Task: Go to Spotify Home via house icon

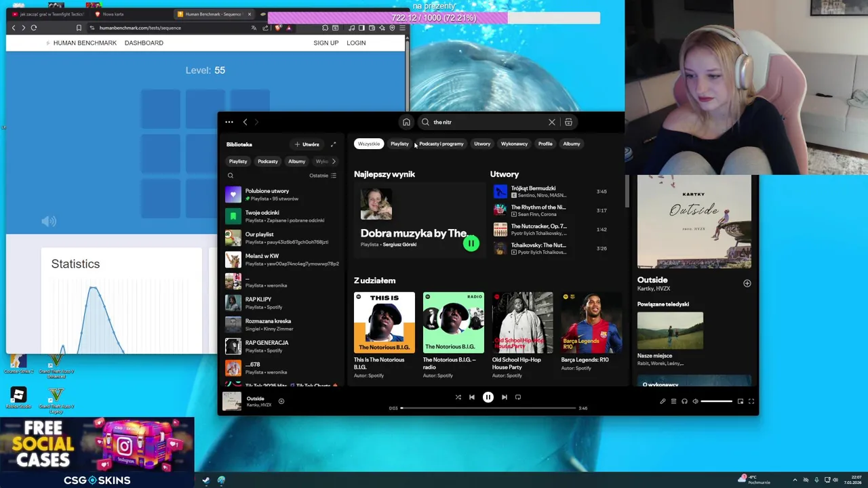Action: (406, 122)
